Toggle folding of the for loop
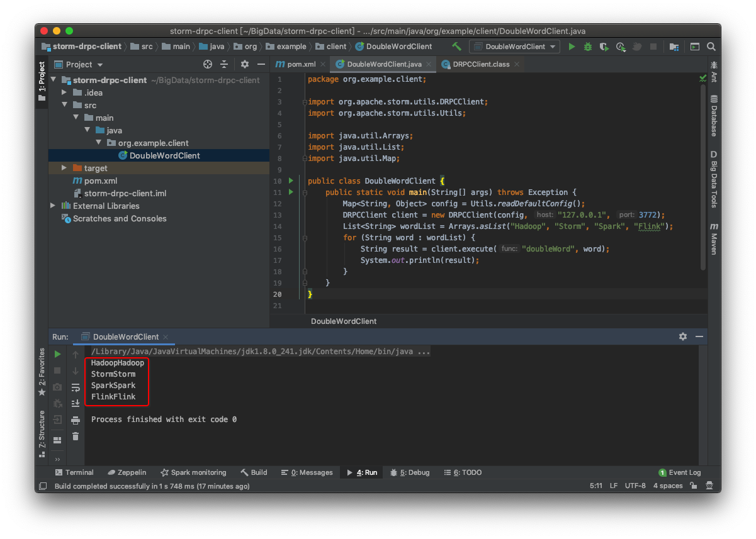The image size is (756, 539). coord(304,238)
